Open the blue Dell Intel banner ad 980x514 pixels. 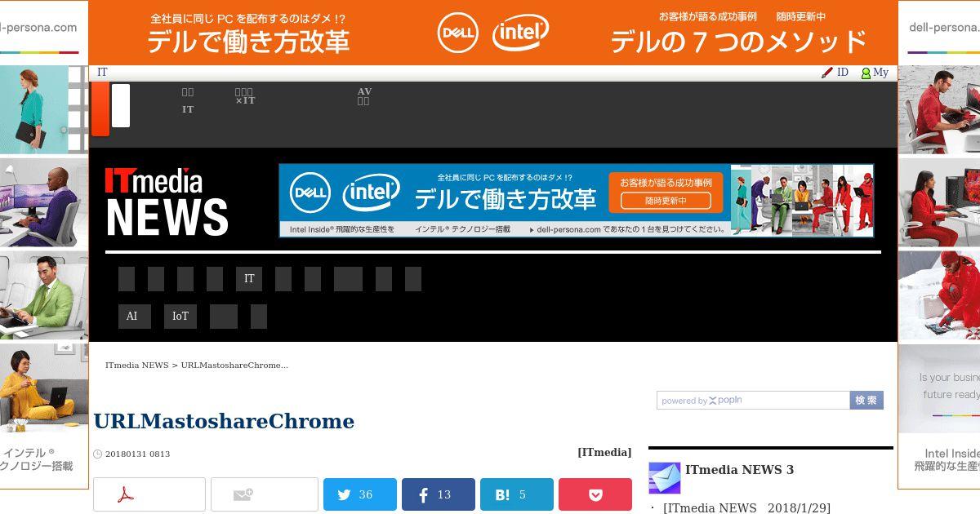[577, 201]
